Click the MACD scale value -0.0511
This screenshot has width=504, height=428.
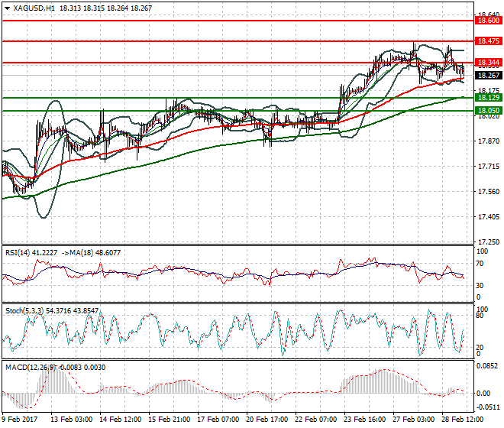[488, 407]
